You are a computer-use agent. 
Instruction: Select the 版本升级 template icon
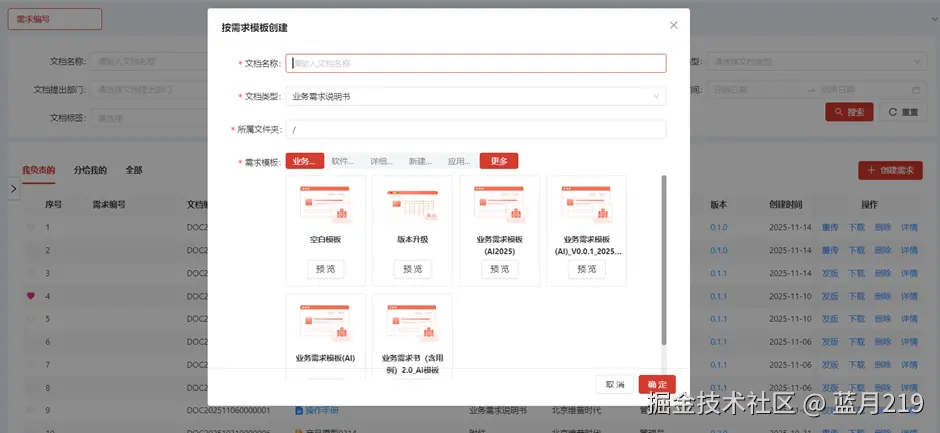tap(412, 205)
